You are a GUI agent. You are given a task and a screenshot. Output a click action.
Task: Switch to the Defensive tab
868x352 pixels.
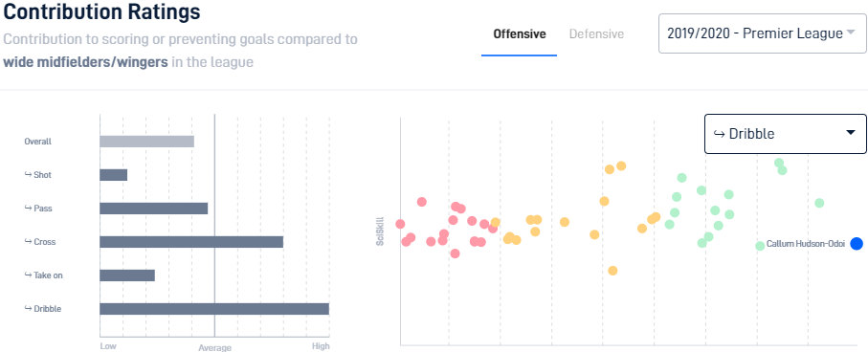coord(596,33)
